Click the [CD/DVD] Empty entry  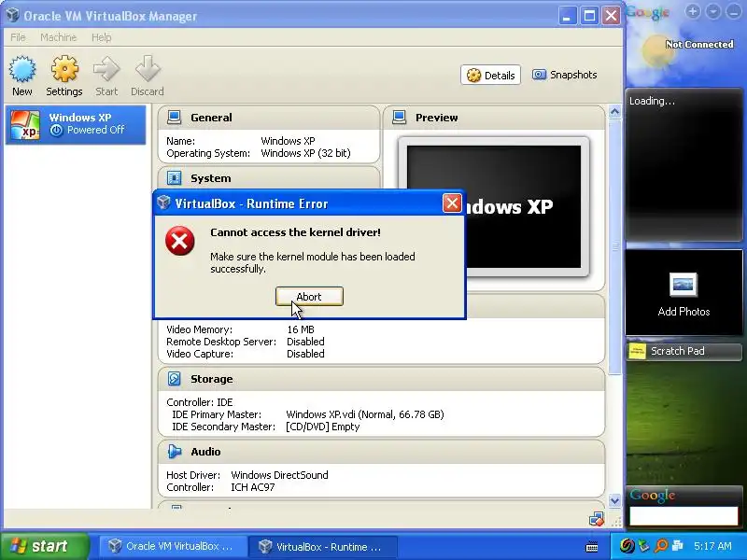coord(322,427)
